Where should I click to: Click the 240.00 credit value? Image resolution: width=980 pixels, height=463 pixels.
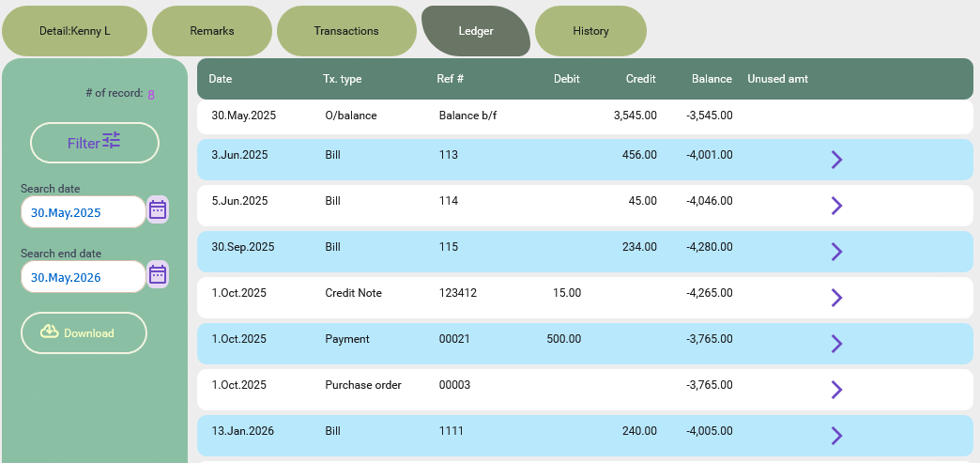(639, 431)
